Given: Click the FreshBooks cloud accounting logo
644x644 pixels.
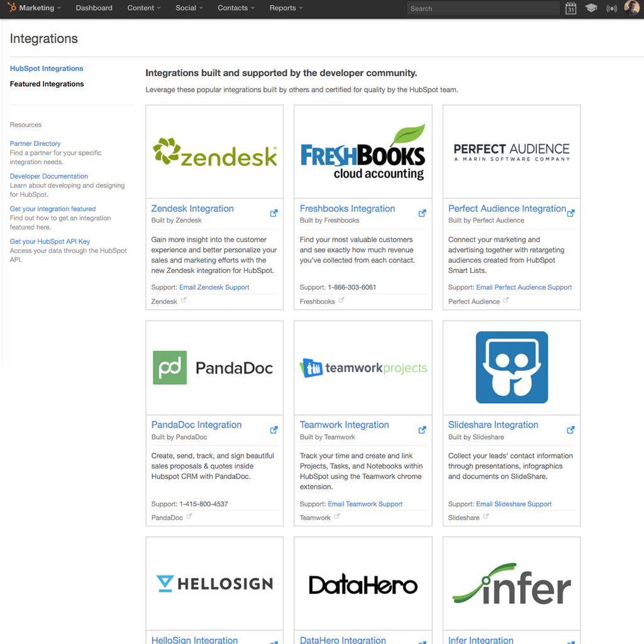Looking at the screenshot, I should click(x=363, y=152).
